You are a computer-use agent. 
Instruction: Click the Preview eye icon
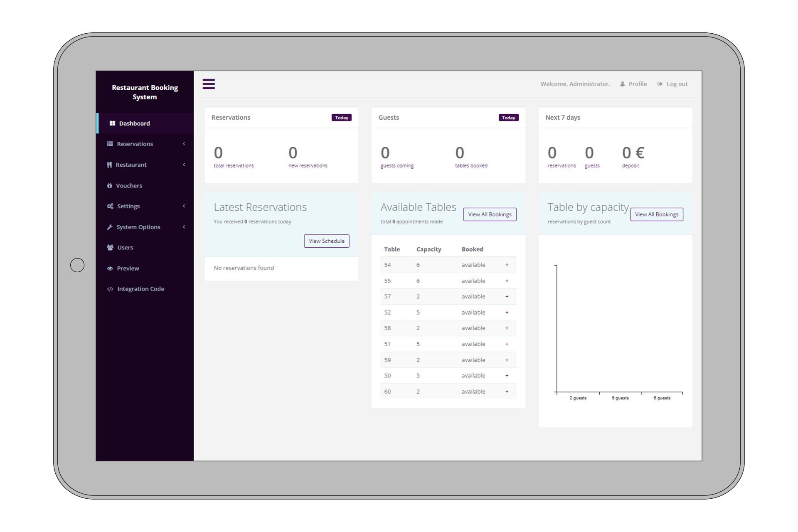(110, 268)
